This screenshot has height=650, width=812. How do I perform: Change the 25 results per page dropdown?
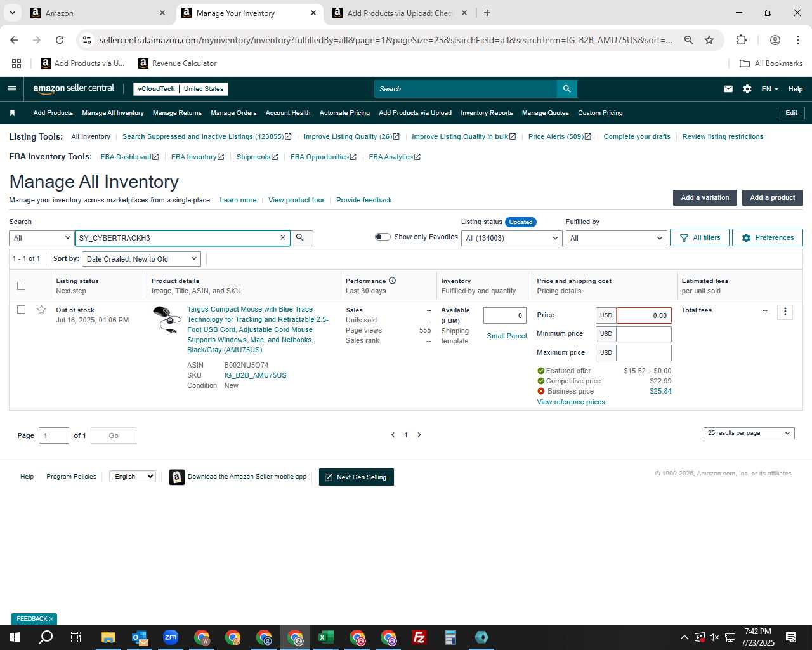click(749, 433)
